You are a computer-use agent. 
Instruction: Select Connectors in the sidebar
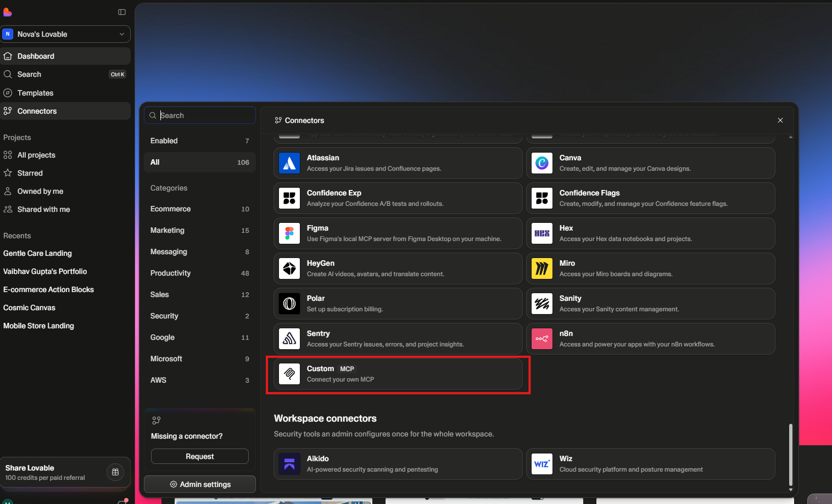pos(65,111)
